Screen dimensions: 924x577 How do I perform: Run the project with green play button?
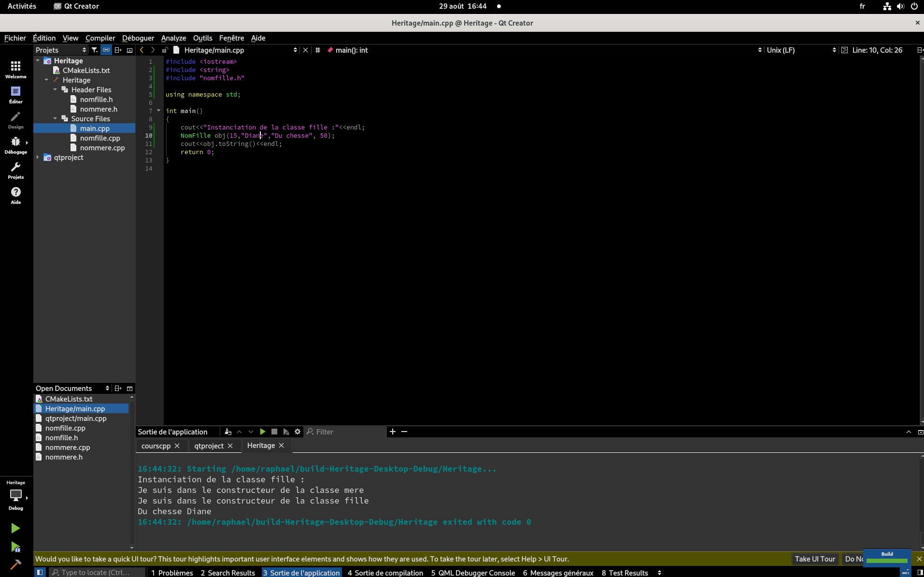pyautogui.click(x=15, y=528)
